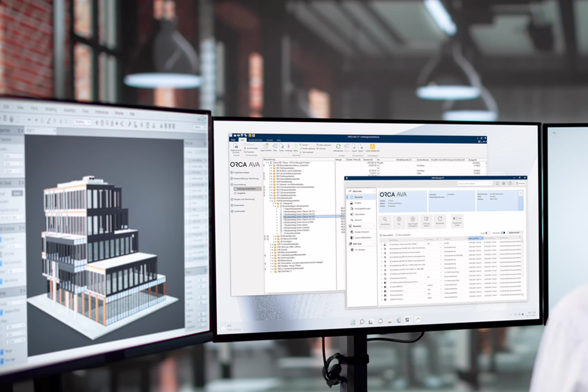588x392 pixels.
Task: Click the Windows Start button on taskbar
Action: (x=352, y=321)
